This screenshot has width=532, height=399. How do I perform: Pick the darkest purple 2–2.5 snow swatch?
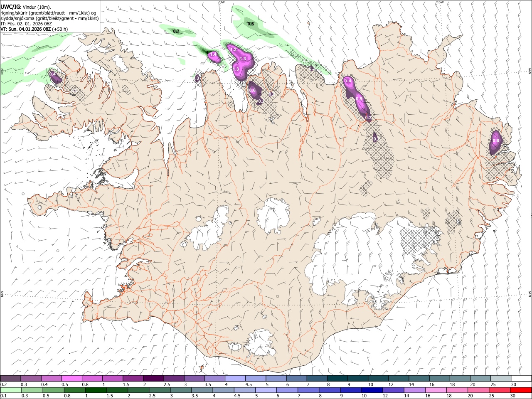(153, 379)
